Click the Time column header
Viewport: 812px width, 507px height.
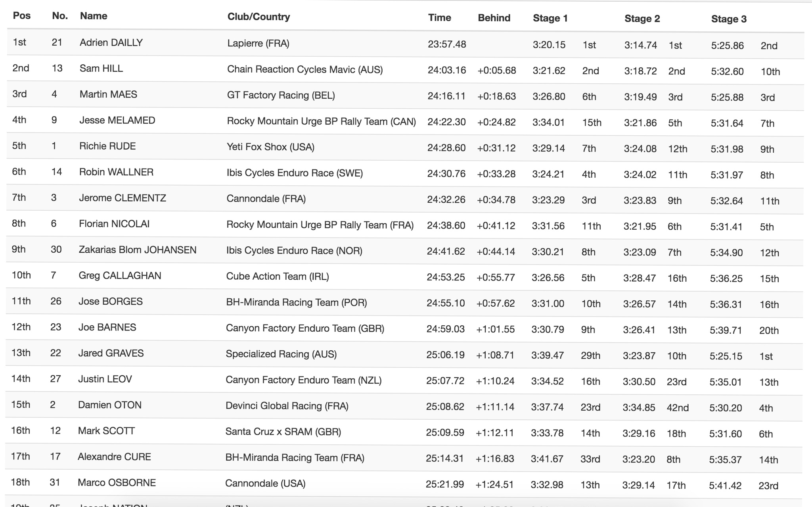[x=439, y=17]
